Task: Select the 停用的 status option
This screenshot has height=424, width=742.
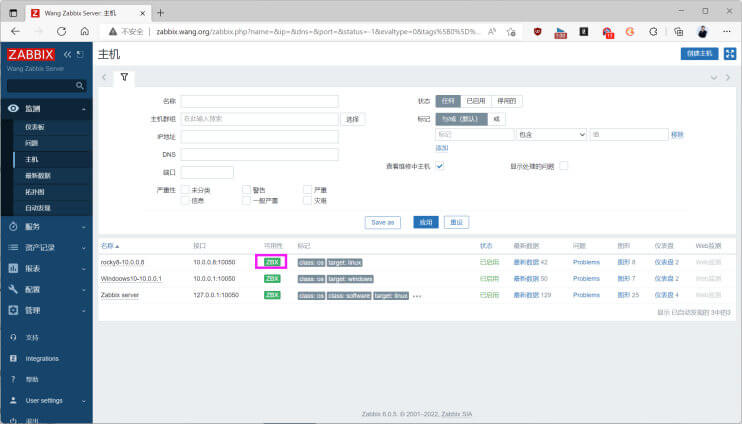Action: tap(507, 101)
